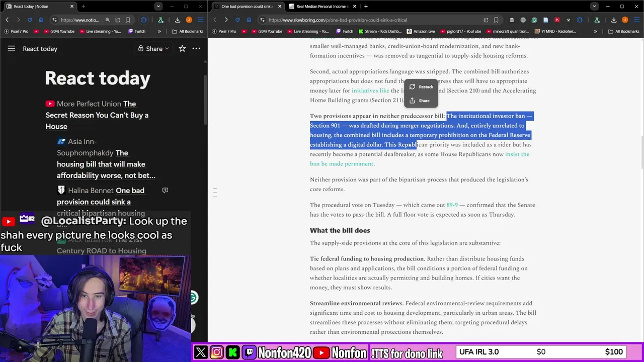Open 'insist the ban be made permanent' link
644x362 pixels.
click(x=517, y=154)
